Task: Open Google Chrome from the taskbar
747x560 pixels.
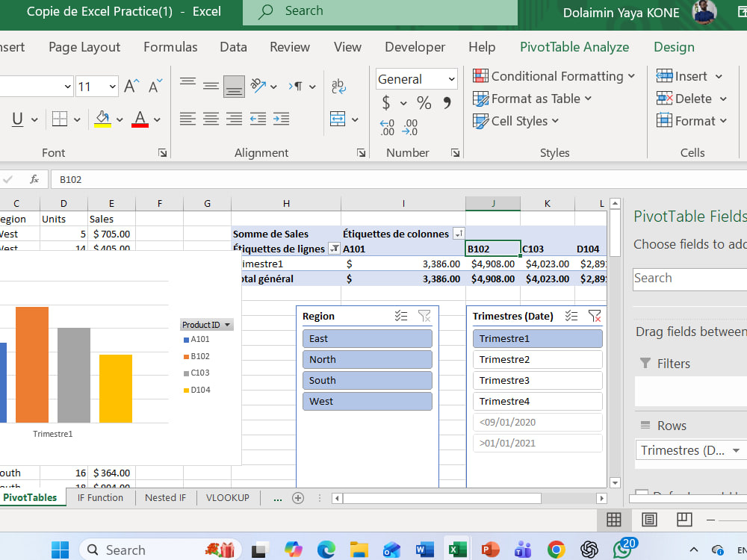Action: coord(556,550)
